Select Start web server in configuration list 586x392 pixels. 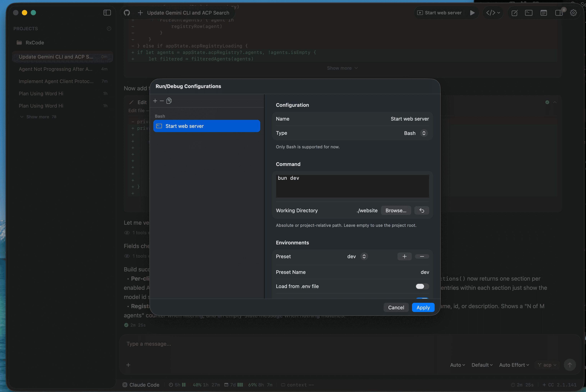click(x=207, y=126)
